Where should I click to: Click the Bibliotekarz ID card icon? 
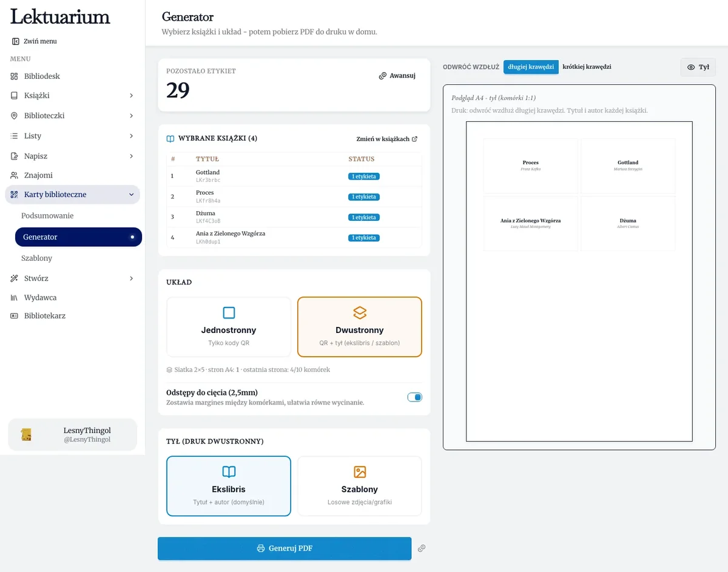(14, 316)
